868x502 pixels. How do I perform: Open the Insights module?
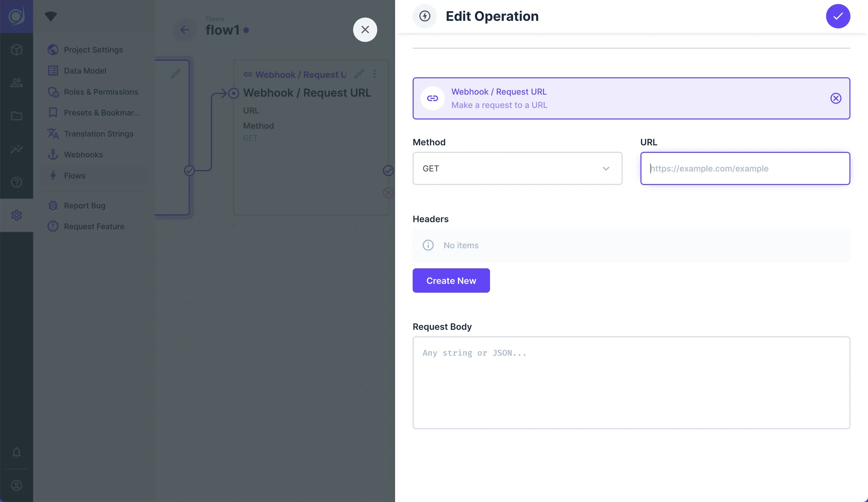point(16,149)
